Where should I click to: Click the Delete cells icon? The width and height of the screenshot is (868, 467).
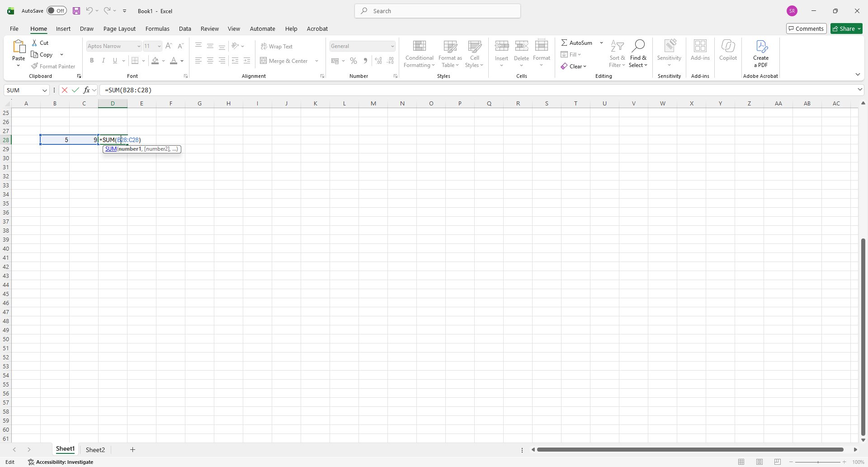point(522,46)
